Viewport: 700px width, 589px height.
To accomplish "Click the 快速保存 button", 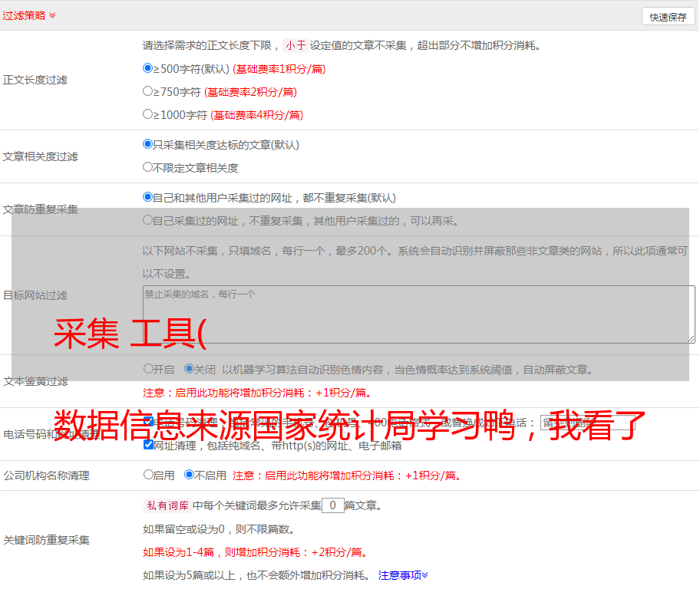I will pos(668,17).
